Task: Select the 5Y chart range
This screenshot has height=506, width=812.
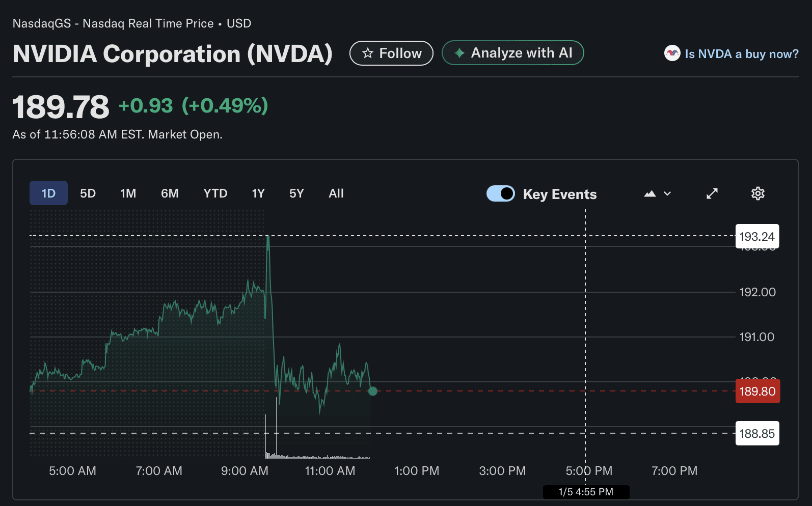Action: click(296, 193)
